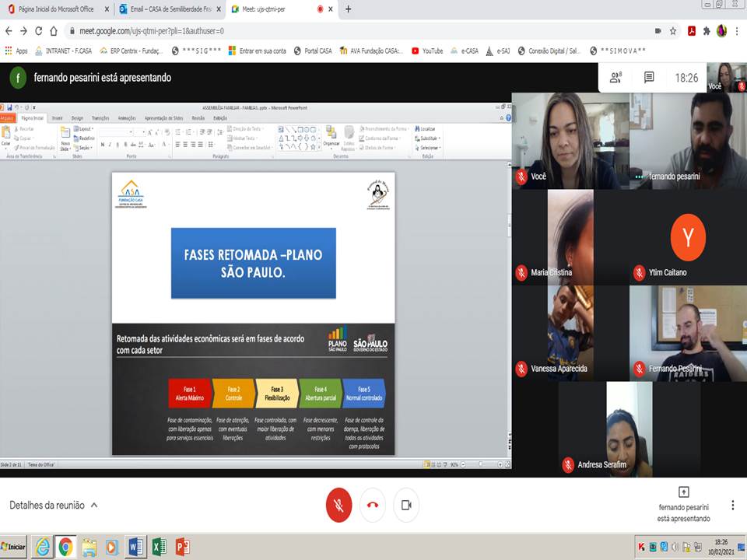Open the Apps bookmark shortcut

pyautogui.click(x=16, y=51)
